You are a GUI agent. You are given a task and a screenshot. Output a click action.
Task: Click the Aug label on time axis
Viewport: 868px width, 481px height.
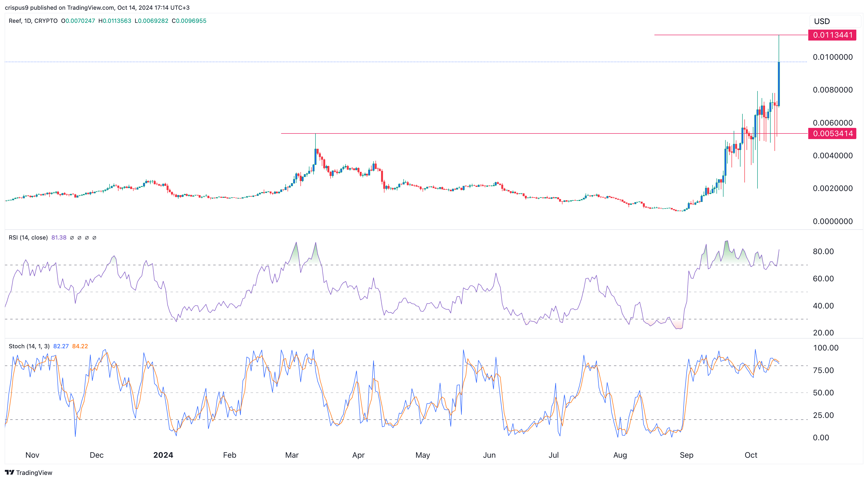pyautogui.click(x=620, y=455)
